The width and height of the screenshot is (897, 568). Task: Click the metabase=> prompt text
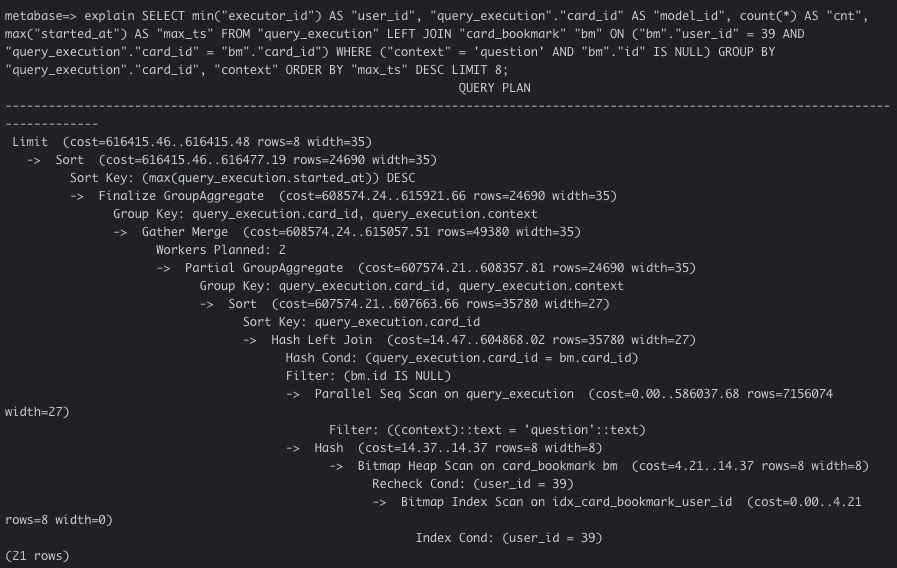(41, 16)
